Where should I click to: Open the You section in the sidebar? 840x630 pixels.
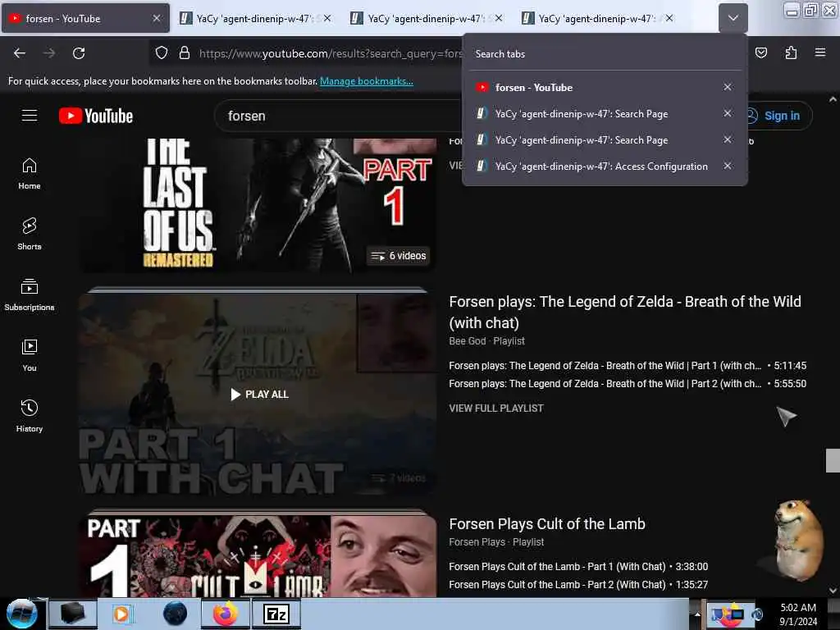pos(30,355)
